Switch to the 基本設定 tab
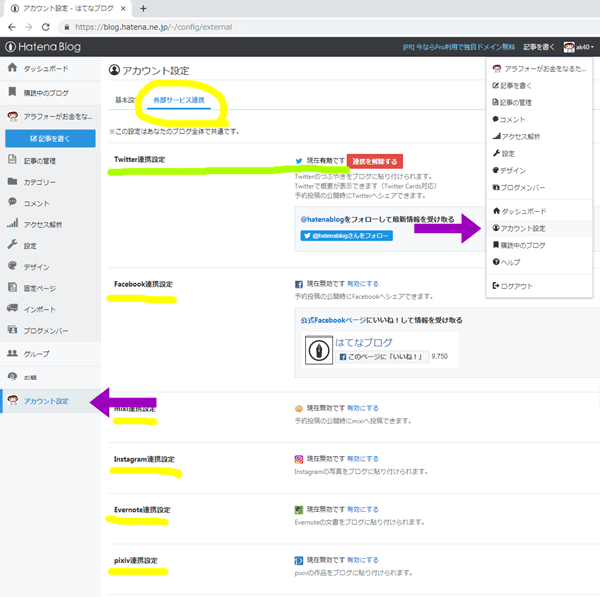This screenshot has height=597, width=600. 125,100
